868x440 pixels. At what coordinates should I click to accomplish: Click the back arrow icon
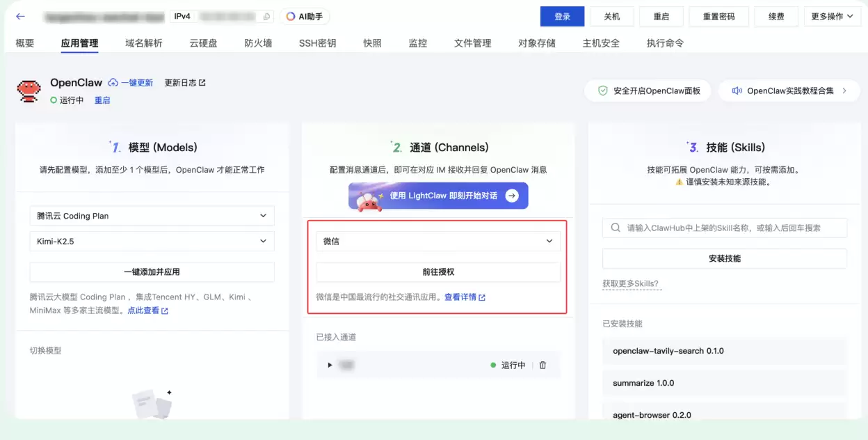[20, 17]
